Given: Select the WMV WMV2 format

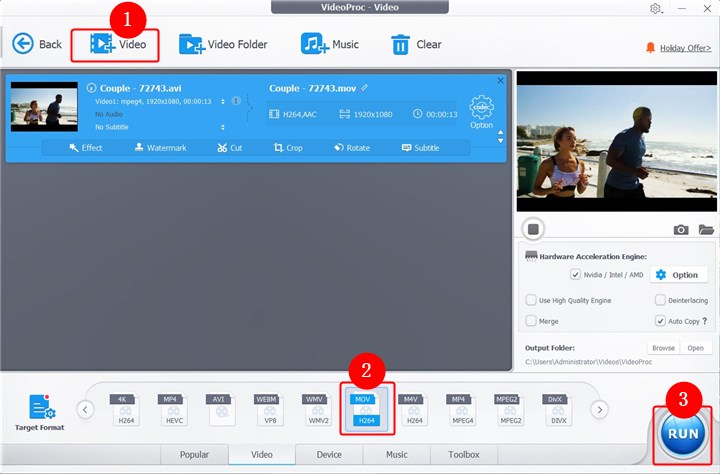Looking at the screenshot, I should point(318,409).
